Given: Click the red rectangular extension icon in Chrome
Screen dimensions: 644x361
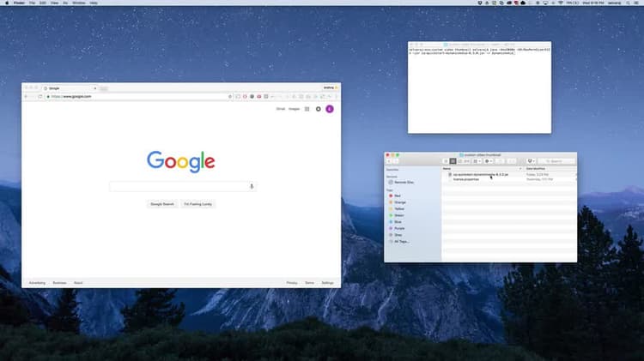Looking at the screenshot, I should pos(258,96).
